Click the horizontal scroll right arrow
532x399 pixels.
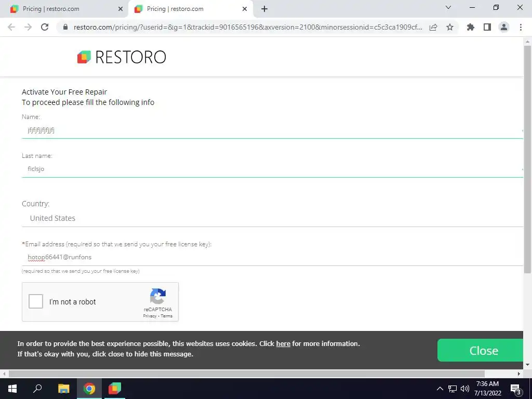pos(519,374)
